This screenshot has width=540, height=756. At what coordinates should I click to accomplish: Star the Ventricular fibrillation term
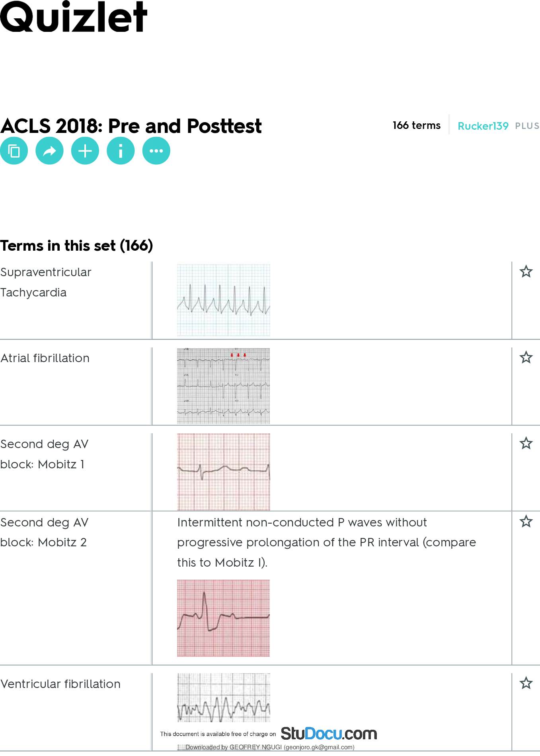[x=526, y=683]
